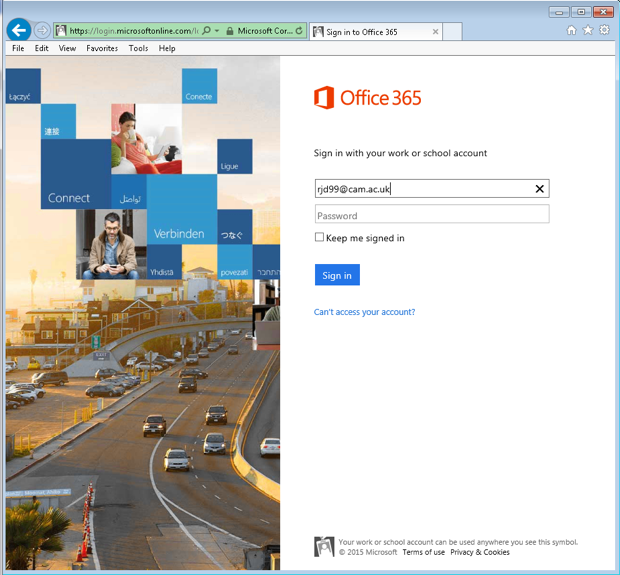
Task: Check the Keep me signed in box
Action: (319, 237)
